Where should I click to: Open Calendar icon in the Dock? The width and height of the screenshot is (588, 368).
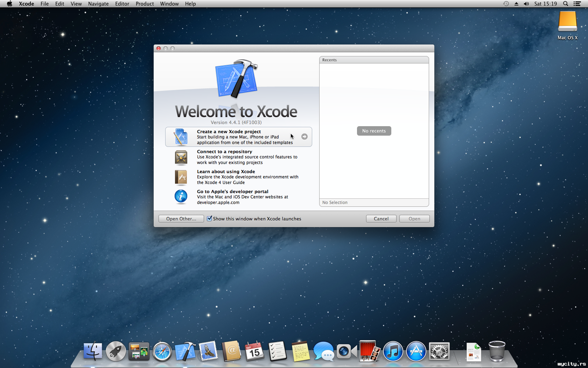coord(254,351)
